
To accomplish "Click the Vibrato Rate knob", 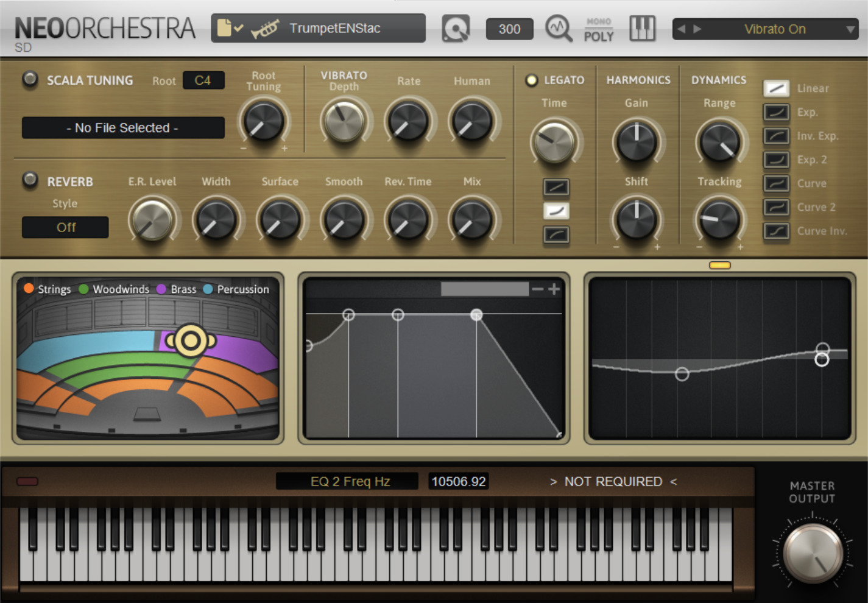I will point(408,121).
